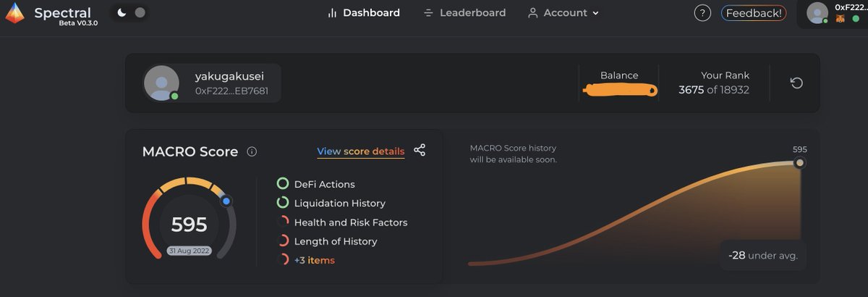Image resolution: width=868 pixels, height=297 pixels.
Task: Open the Dashboard tab
Action: pos(363,12)
